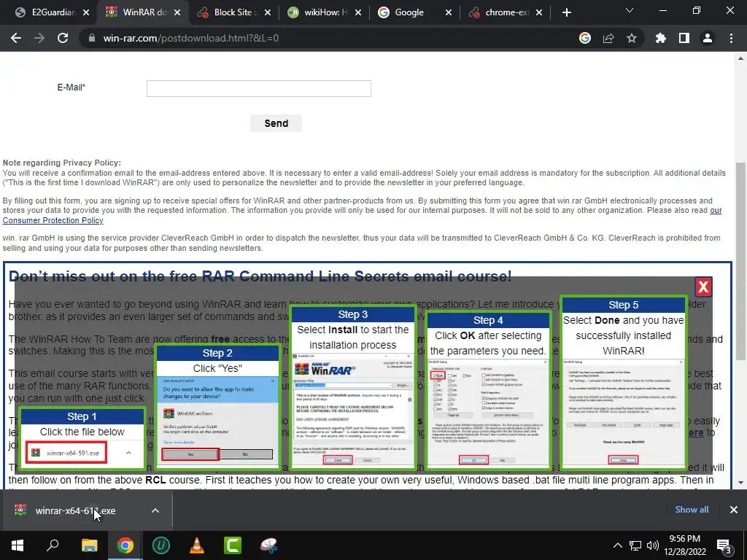The height and width of the screenshot is (560, 747).
Task: Click the forward navigation arrow
Action: [39, 38]
